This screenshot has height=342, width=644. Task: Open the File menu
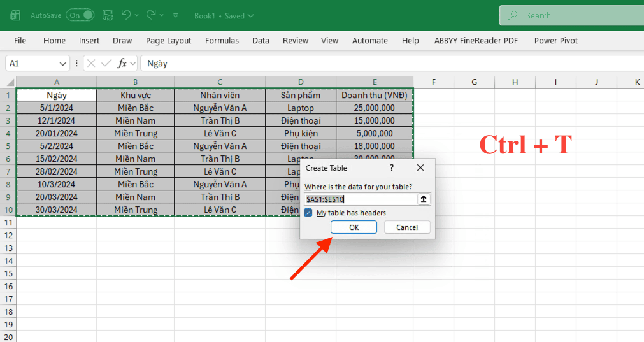(20, 41)
